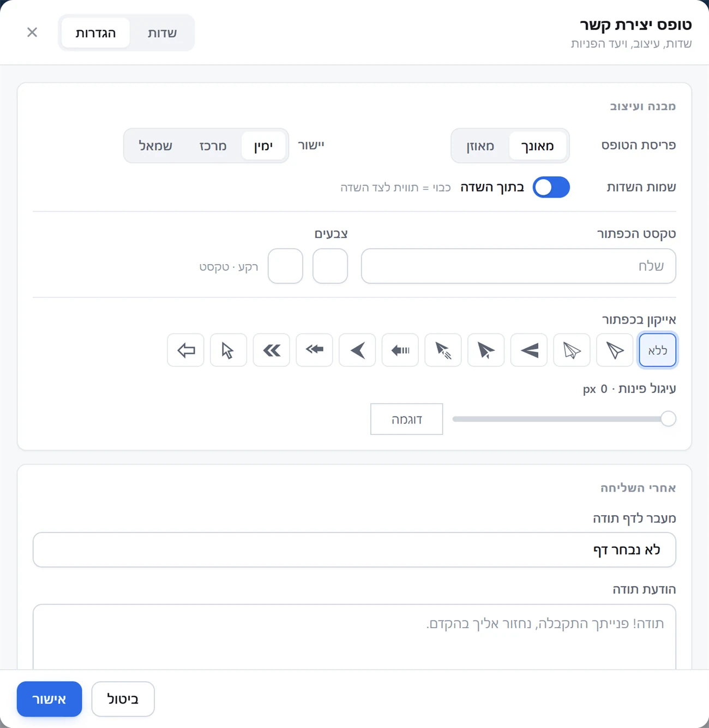This screenshot has height=728, width=709.
Task: Switch to the שדות tab
Action: pos(162,33)
